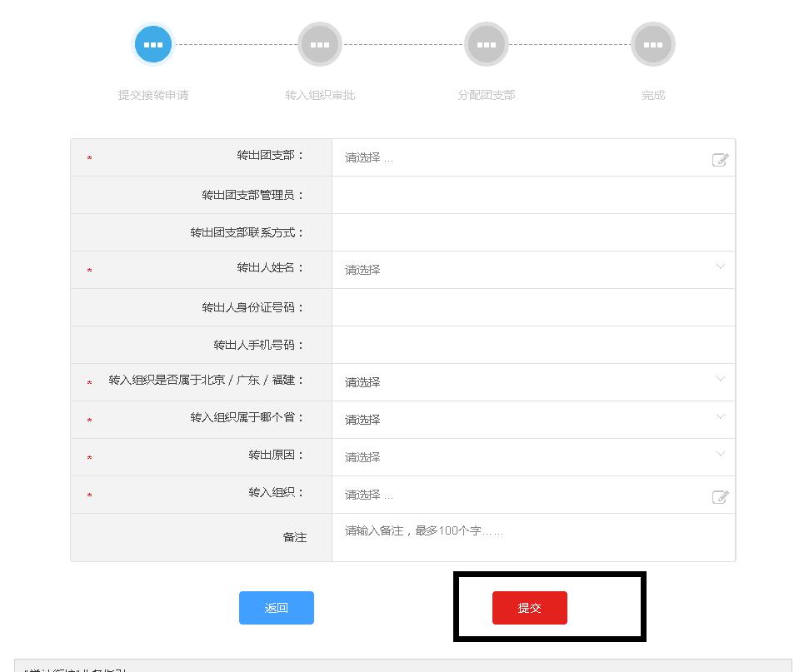Click the 完成 step circle icon

pyautogui.click(x=652, y=43)
